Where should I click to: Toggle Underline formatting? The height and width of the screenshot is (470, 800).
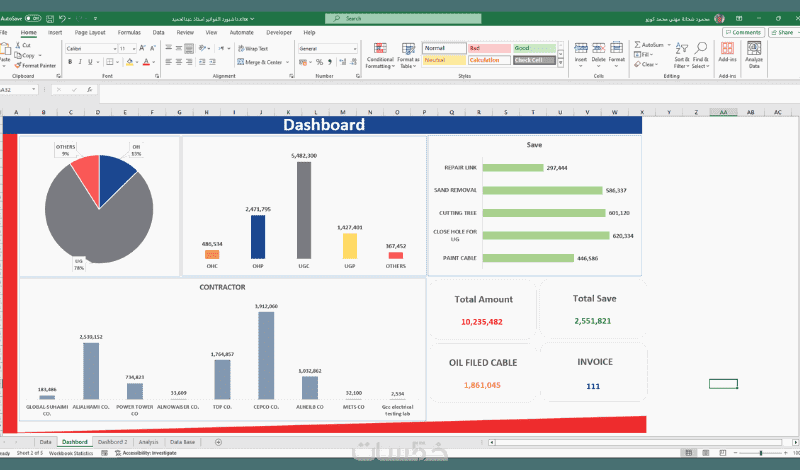[x=90, y=62]
